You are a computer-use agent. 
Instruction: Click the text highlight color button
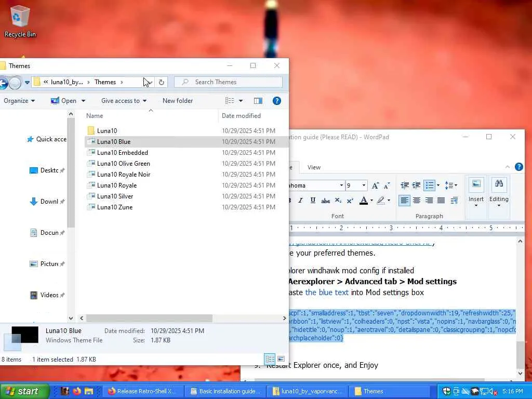[x=381, y=201]
